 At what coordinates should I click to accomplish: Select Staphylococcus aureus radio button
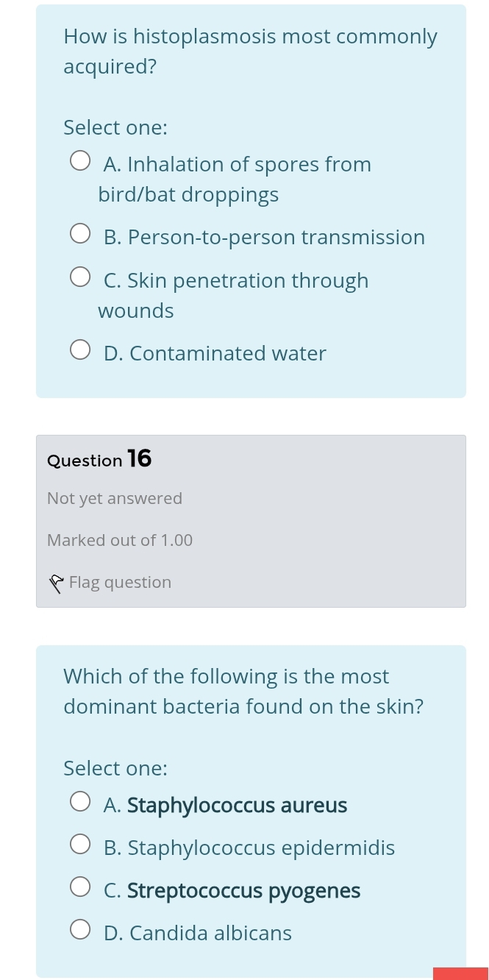(x=80, y=803)
